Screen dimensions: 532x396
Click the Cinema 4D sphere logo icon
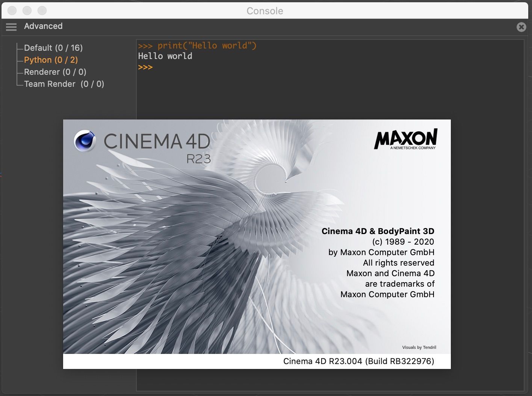tap(85, 141)
